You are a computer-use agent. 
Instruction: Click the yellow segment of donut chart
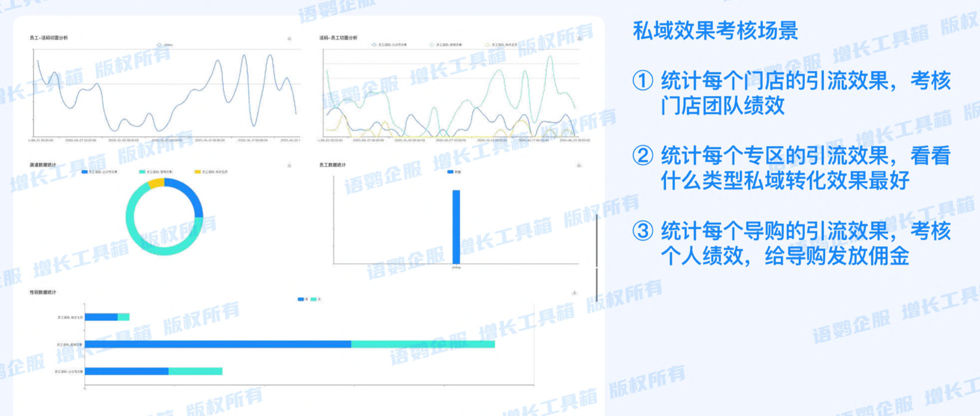point(156,183)
